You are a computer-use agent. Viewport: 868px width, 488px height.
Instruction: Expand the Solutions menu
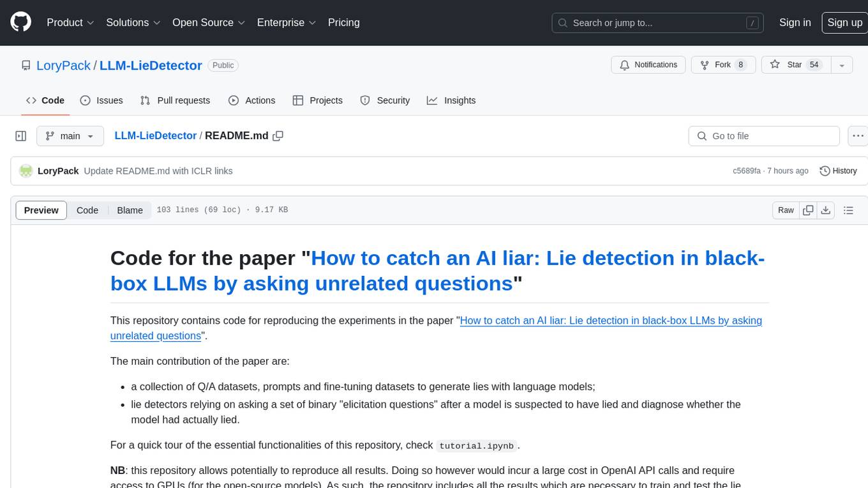pyautogui.click(x=133, y=22)
